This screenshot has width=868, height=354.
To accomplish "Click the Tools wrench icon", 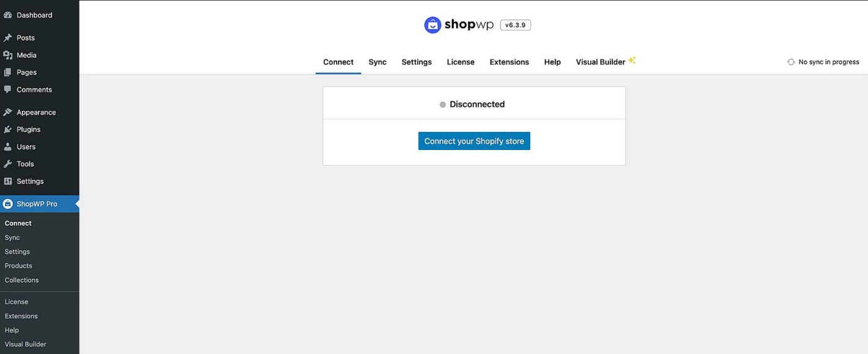I will coord(8,164).
